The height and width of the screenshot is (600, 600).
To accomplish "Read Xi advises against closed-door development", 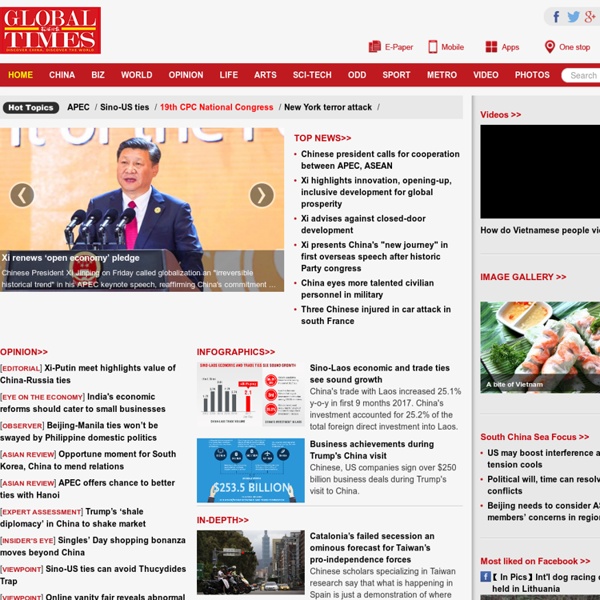I will point(363,224).
